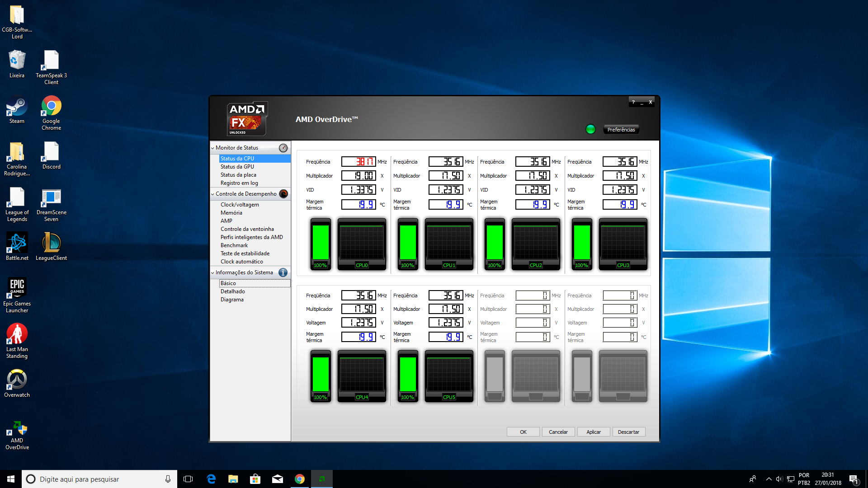The image size is (868, 488).
Task: Open Microsoft Edge from taskbar
Action: pos(211,479)
